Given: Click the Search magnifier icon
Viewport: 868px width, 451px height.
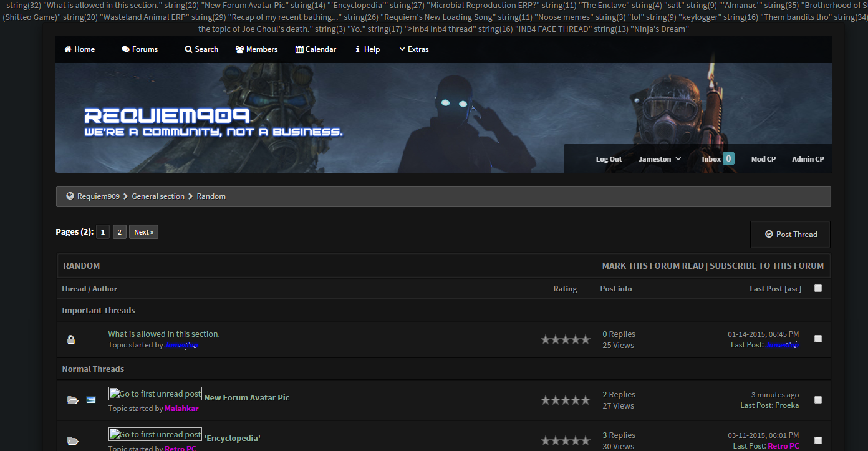Looking at the screenshot, I should point(188,49).
